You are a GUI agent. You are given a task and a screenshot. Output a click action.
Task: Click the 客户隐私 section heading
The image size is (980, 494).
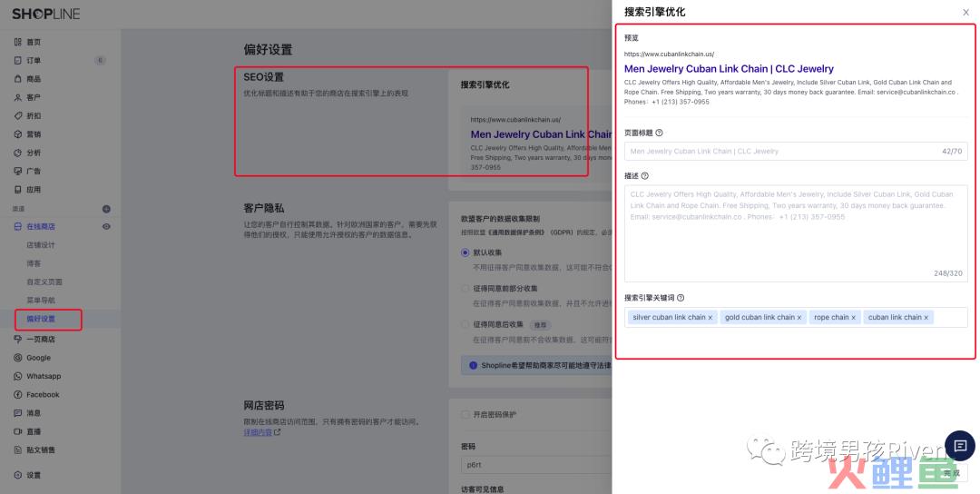pyautogui.click(x=264, y=208)
